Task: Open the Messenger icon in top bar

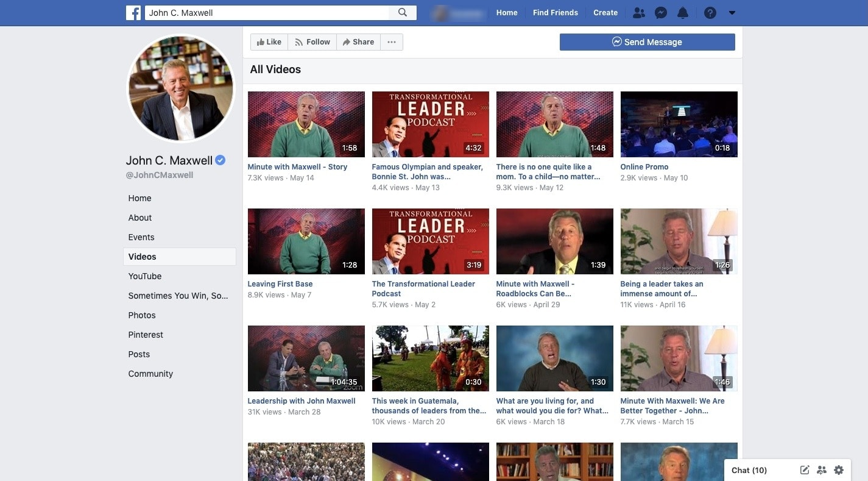Action: pyautogui.click(x=661, y=13)
